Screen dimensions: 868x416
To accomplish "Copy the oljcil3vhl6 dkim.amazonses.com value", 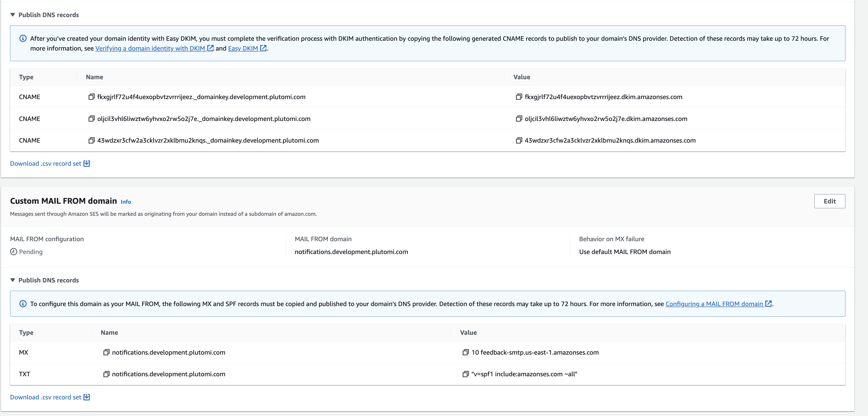I will tap(519, 119).
